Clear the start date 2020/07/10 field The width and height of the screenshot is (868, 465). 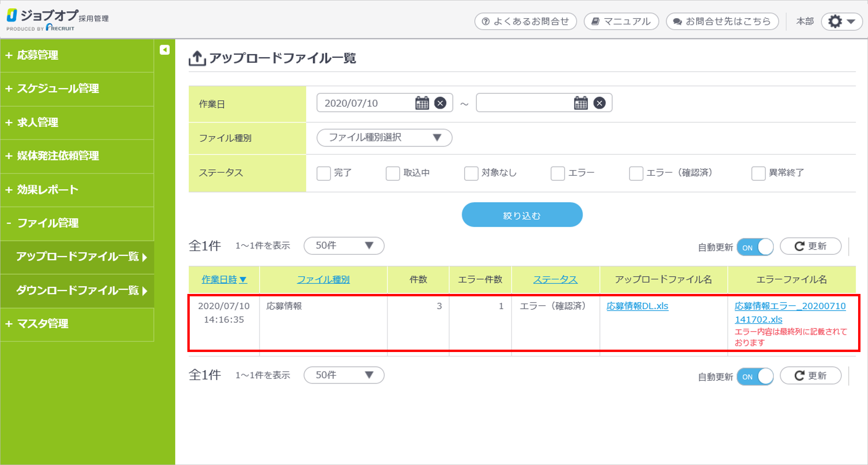coord(440,103)
